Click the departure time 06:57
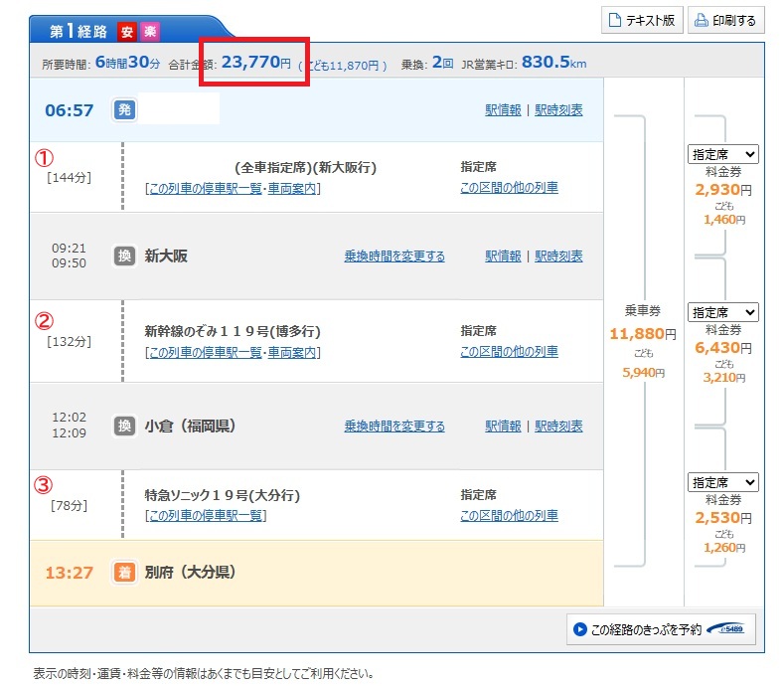This screenshot has height=686, width=784. [69, 110]
